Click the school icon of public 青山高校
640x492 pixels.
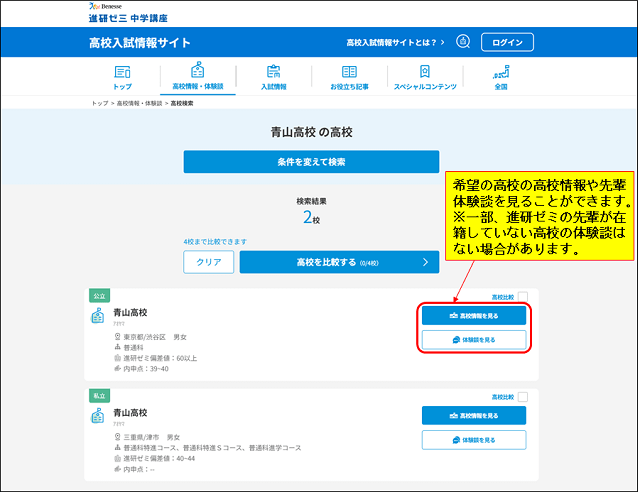click(x=98, y=316)
